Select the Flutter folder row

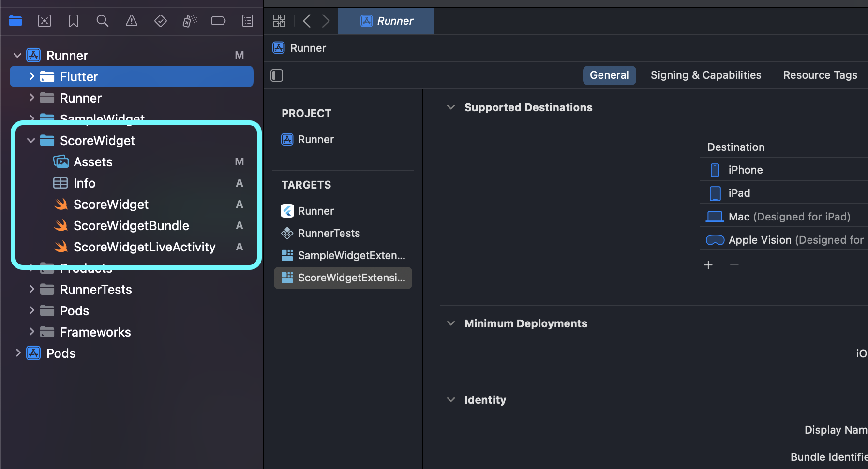click(132, 76)
